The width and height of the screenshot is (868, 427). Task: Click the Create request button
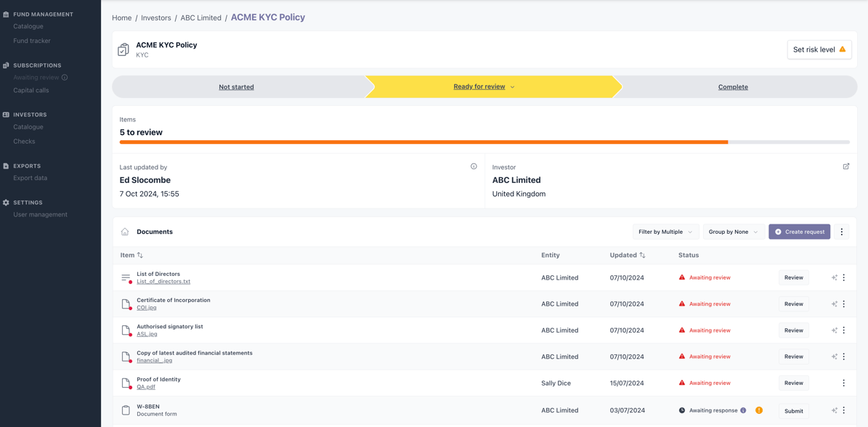(x=799, y=231)
